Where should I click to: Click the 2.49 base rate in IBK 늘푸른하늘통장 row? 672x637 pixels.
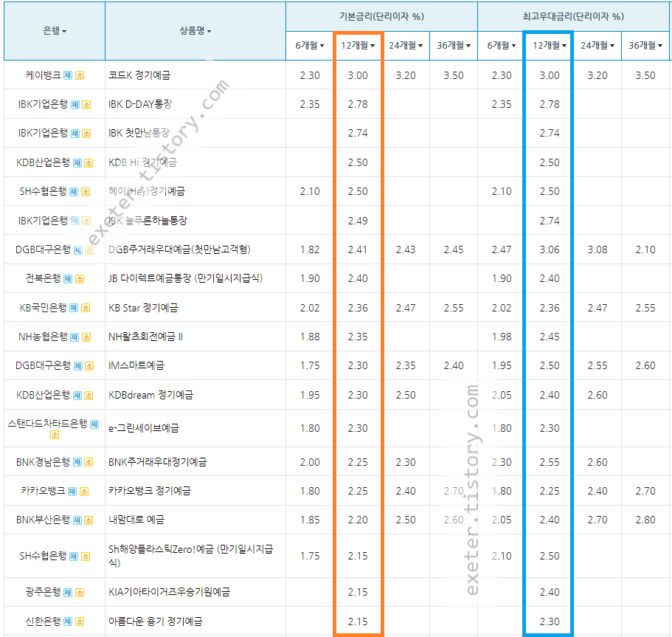pyautogui.click(x=358, y=221)
